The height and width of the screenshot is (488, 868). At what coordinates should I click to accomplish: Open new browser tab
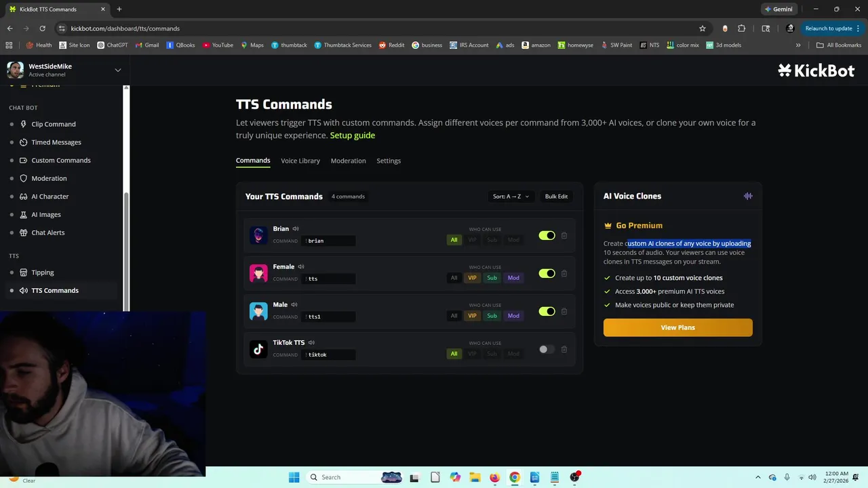click(x=119, y=9)
